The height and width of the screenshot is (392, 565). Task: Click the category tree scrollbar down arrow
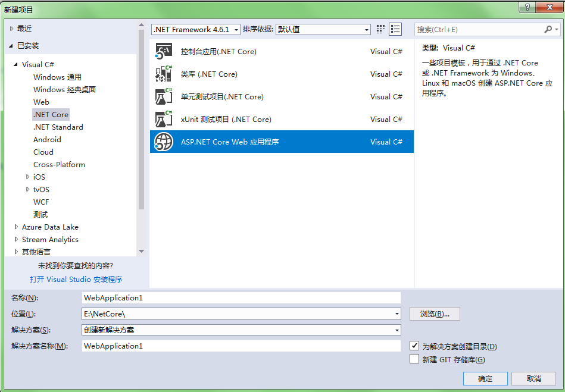pos(141,251)
